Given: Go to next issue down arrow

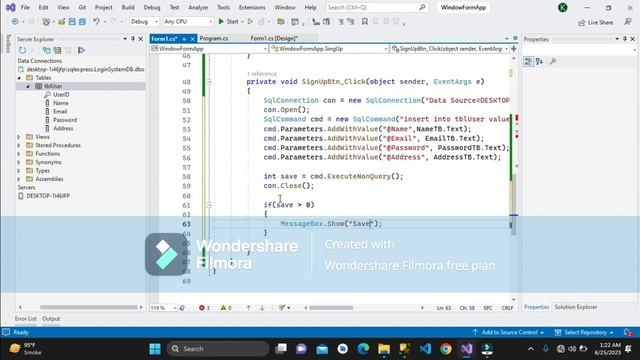Looking at the screenshot, I should point(262,308).
